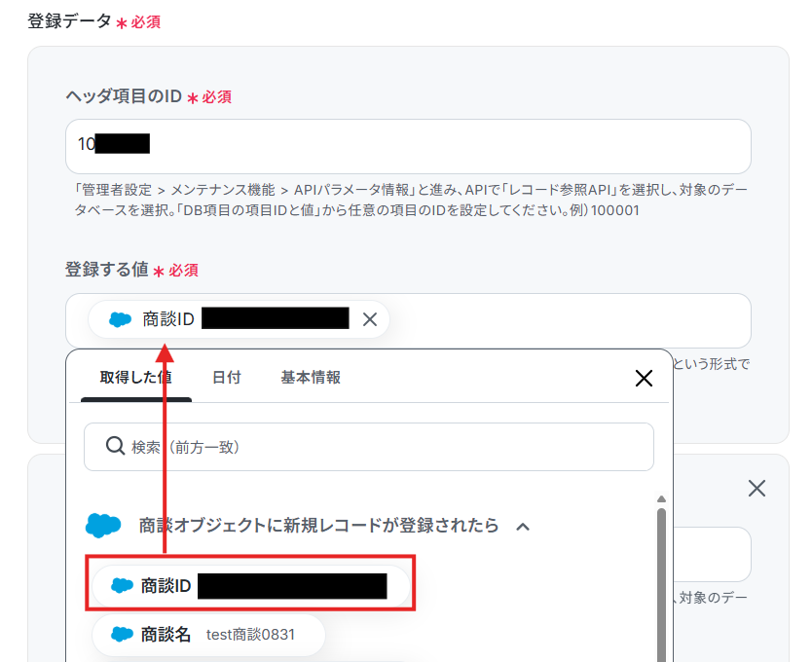Close the 取得した値 dropdown panel
The width and height of the screenshot is (812, 662).
pyautogui.click(x=644, y=378)
